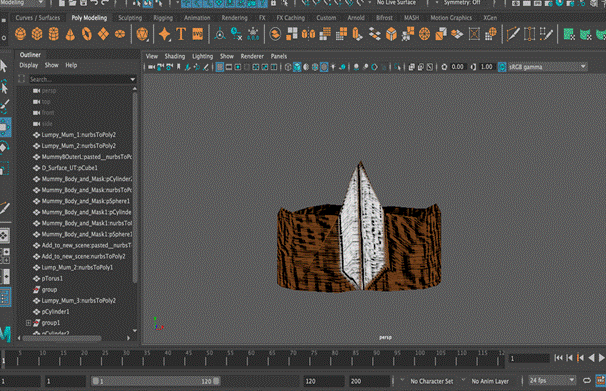Click the Outliner Search field
The height and width of the screenshot is (391, 606).
pyautogui.click(x=79, y=79)
